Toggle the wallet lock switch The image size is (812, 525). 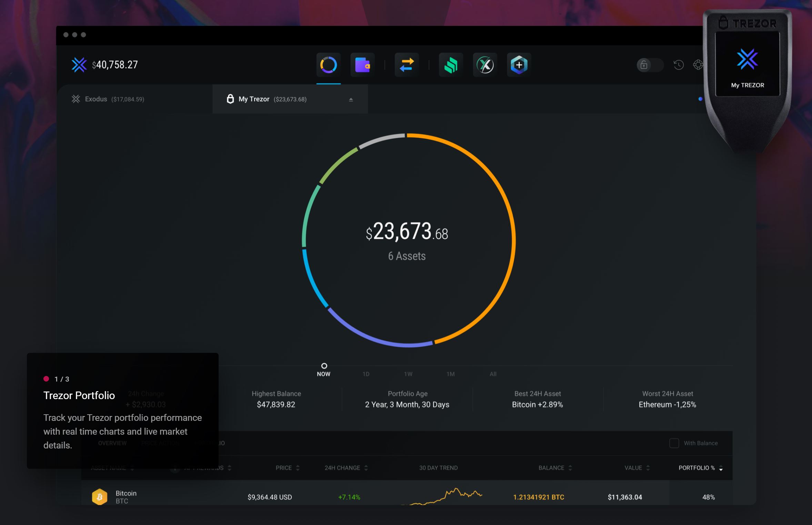pyautogui.click(x=650, y=65)
